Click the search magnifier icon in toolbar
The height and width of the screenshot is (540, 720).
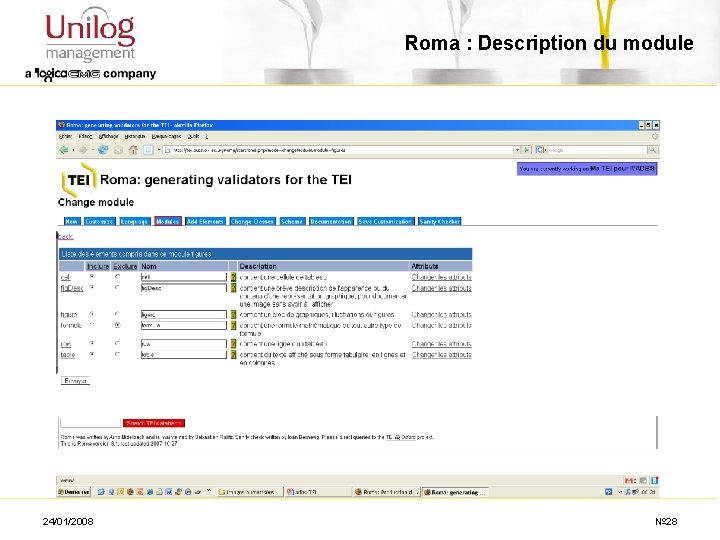(x=652, y=150)
